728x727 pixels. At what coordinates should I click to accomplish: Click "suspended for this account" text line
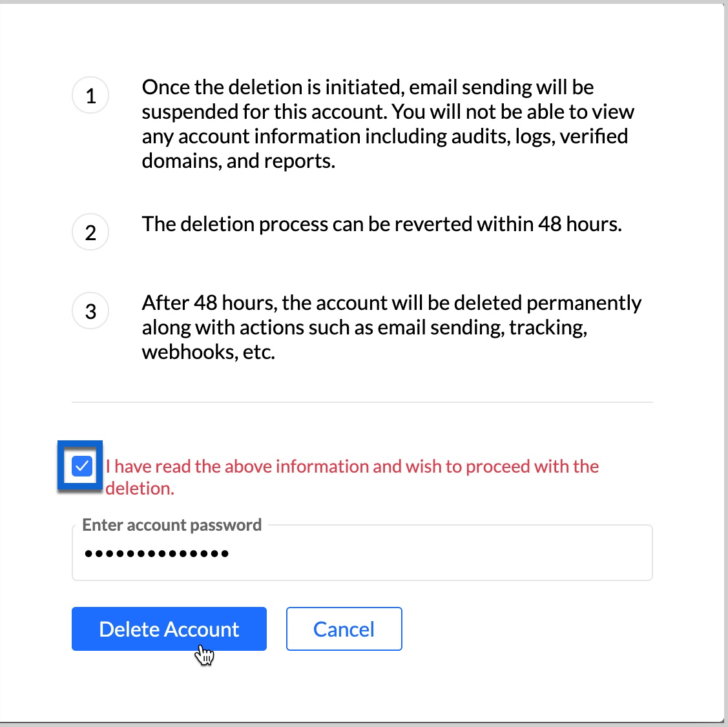coord(388,112)
